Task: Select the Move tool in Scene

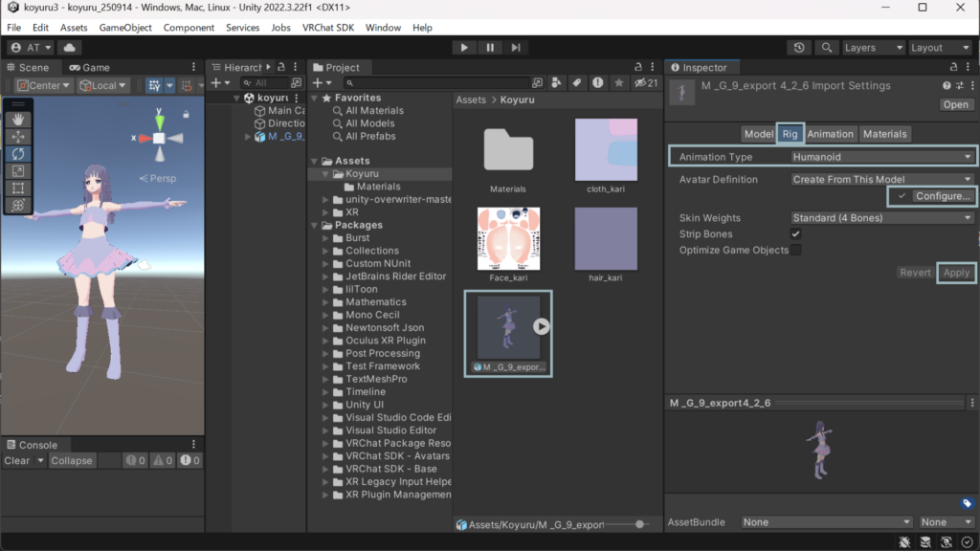Action: point(17,137)
